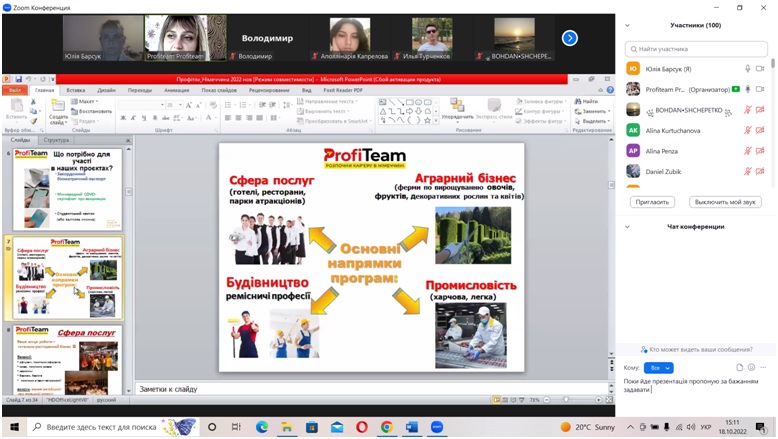The width and height of the screenshot is (778, 439).
Task: Toggle Italic (К) formatting
Action: pos(133,118)
